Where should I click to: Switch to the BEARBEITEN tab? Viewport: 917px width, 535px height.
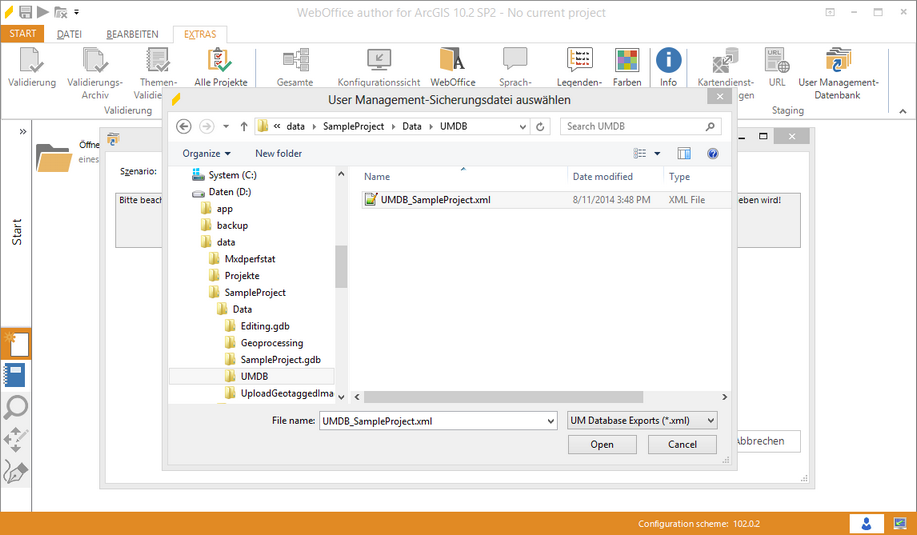[132, 34]
